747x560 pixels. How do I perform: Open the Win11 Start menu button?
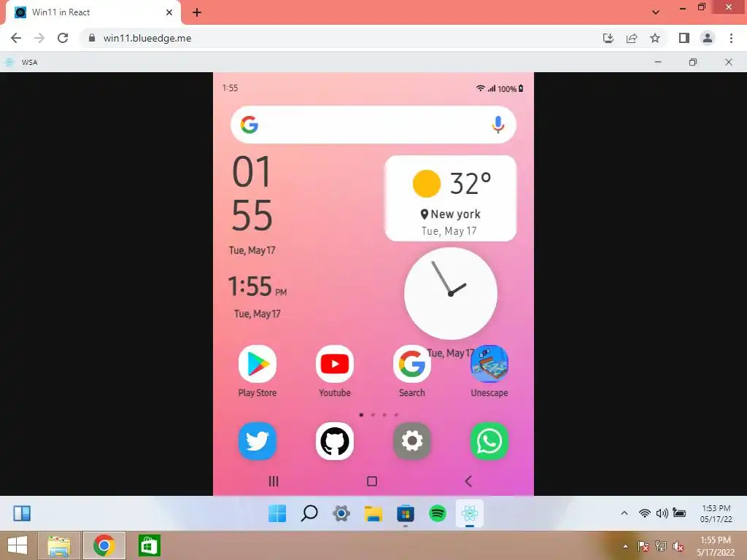pos(277,513)
